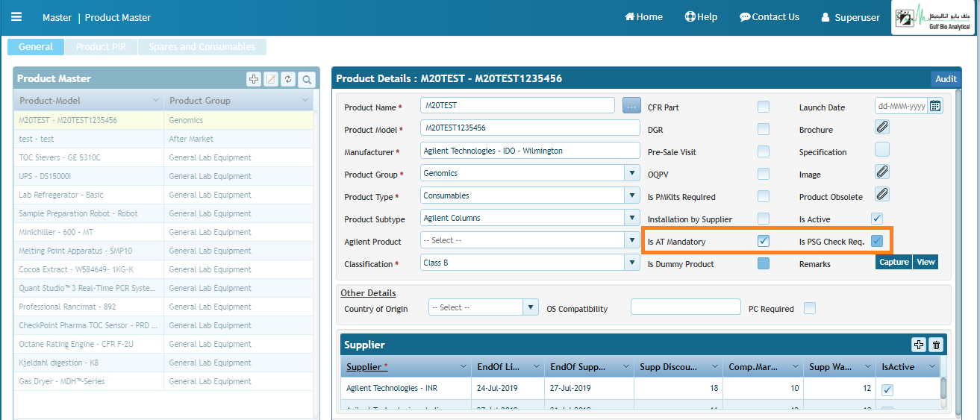Switch to the Product PIR tab

pyautogui.click(x=101, y=46)
